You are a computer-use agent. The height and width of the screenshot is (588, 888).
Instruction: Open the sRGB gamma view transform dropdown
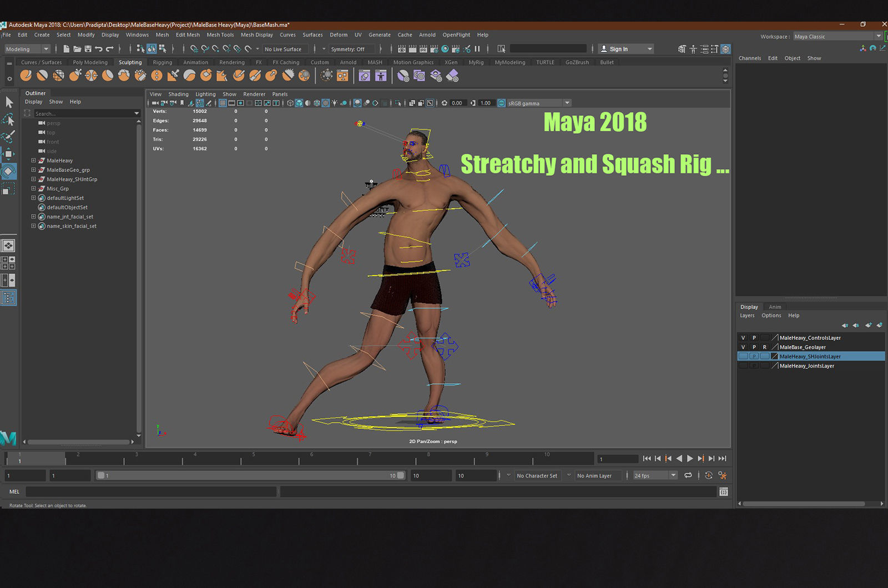539,103
